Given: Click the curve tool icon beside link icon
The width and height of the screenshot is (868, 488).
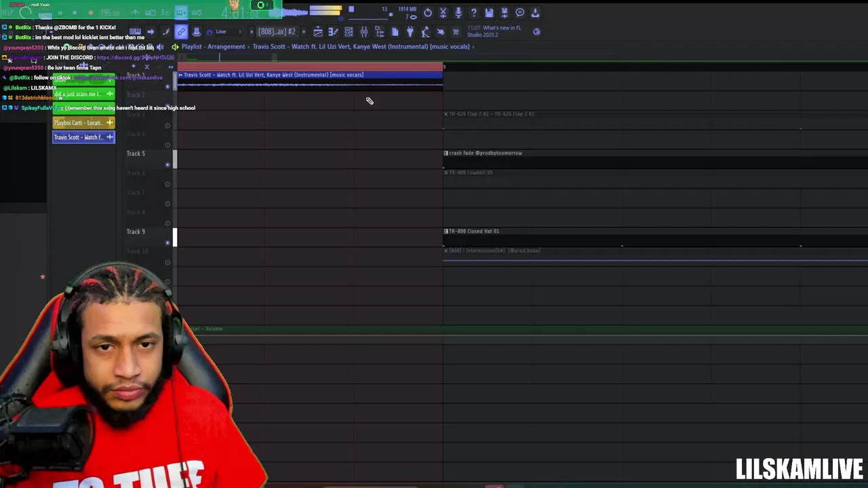Looking at the screenshot, I should pos(165,31).
